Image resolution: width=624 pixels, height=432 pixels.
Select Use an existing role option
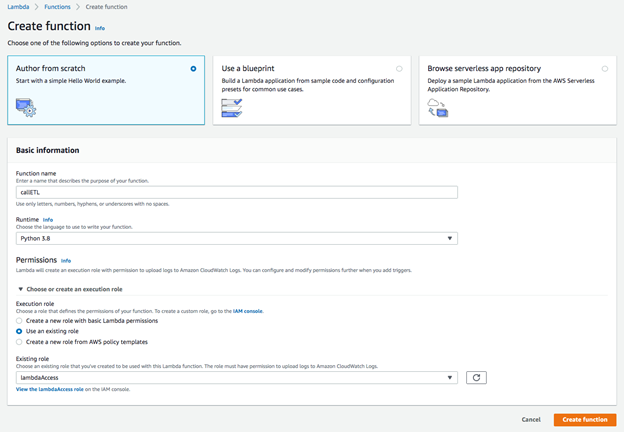click(19, 331)
